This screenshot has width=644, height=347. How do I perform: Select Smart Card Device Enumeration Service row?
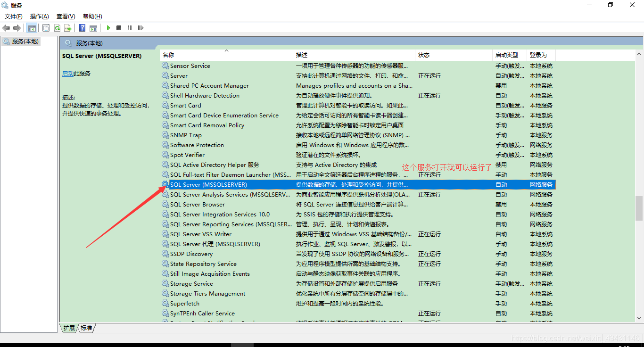click(x=358, y=115)
